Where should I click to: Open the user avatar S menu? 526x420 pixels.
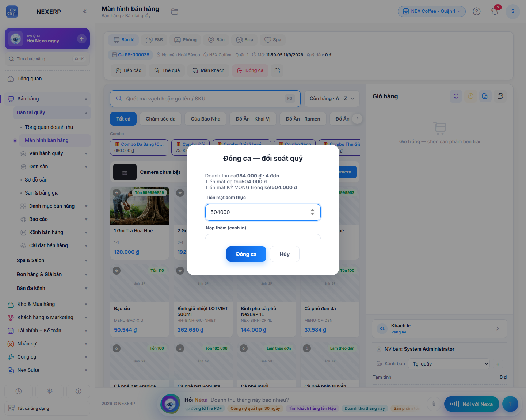pyautogui.click(x=513, y=11)
